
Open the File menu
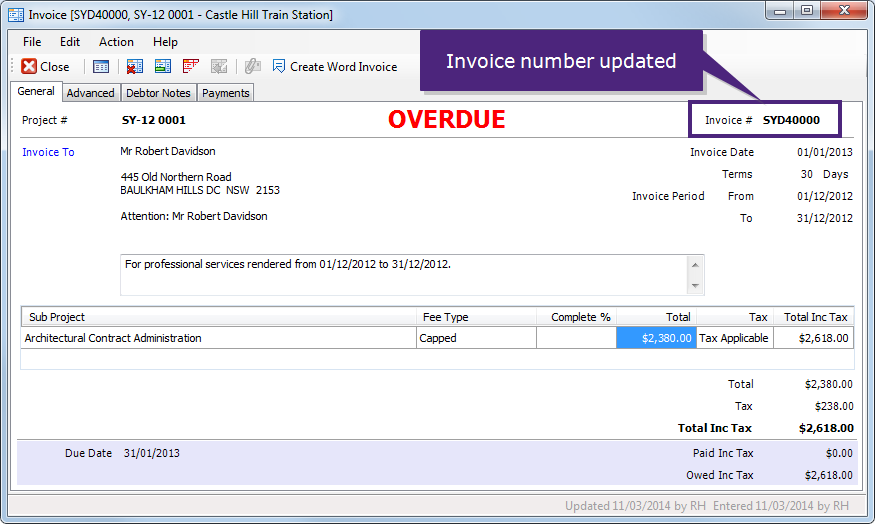click(x=32, y=42)
